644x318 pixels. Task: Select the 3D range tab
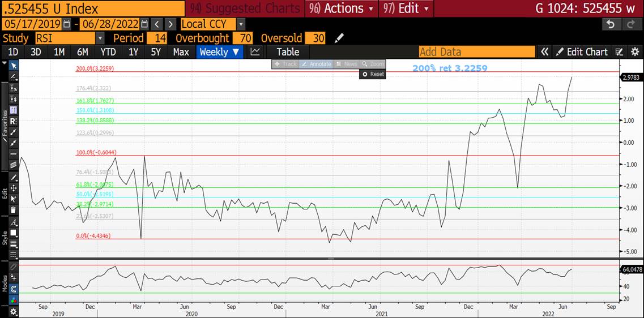[x=36, y=52]
